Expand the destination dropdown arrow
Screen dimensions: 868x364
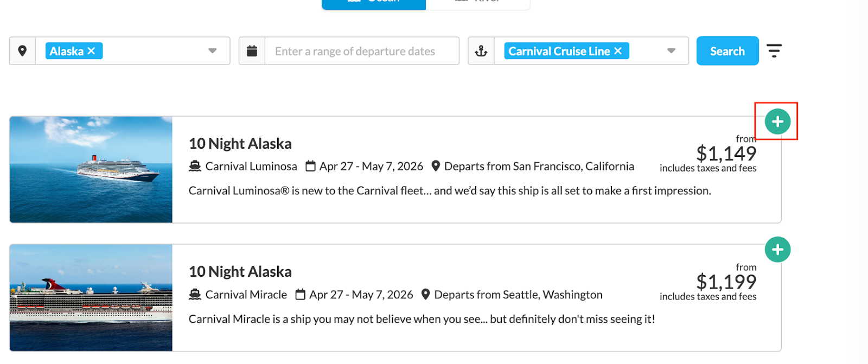pyautogui.click(x=212, y=51)
